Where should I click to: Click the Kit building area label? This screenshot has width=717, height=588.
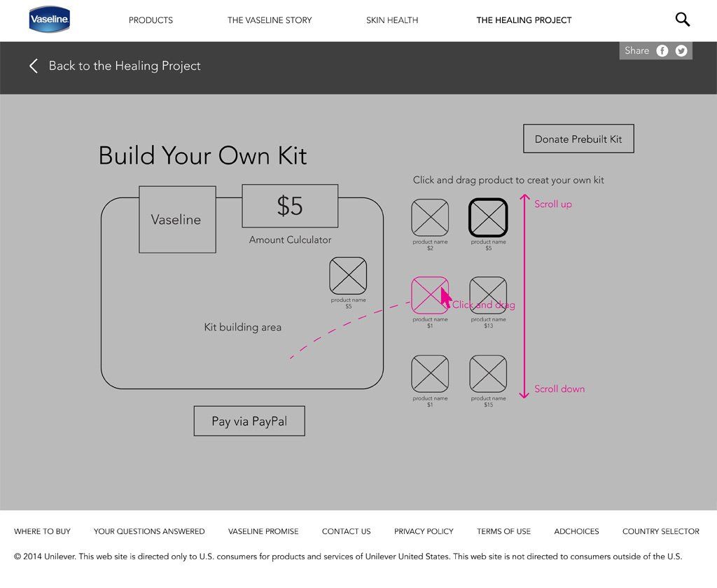(243, 328)
